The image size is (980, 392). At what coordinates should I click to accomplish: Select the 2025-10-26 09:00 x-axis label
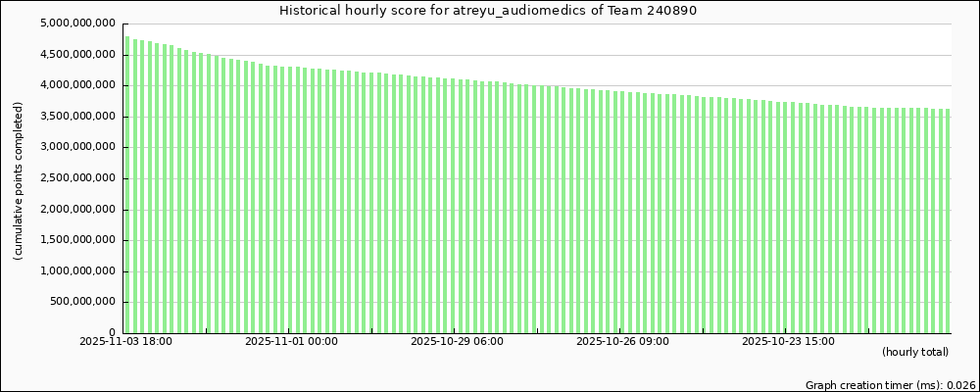[623, 342]
